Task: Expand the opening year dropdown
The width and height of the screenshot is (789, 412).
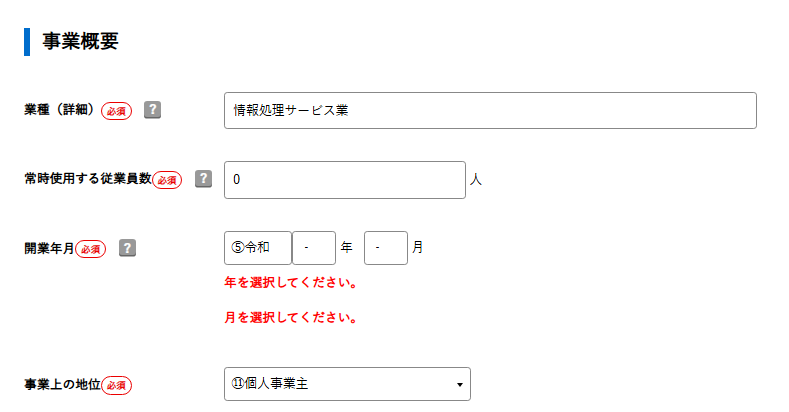Action: click(x=314, y=247)
